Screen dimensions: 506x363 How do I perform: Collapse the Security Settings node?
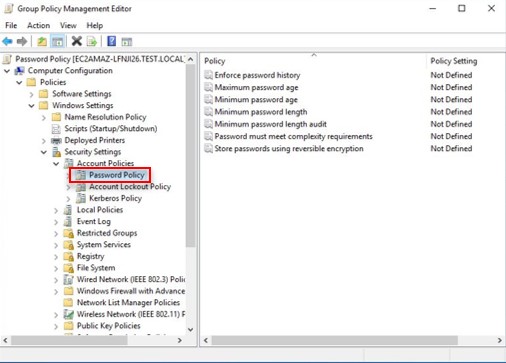pos(44,152)
